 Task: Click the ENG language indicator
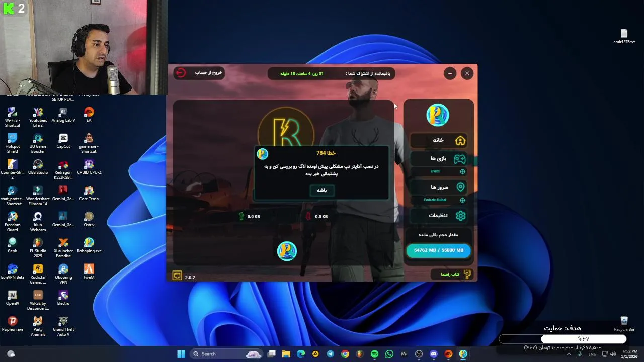point(592,354)
